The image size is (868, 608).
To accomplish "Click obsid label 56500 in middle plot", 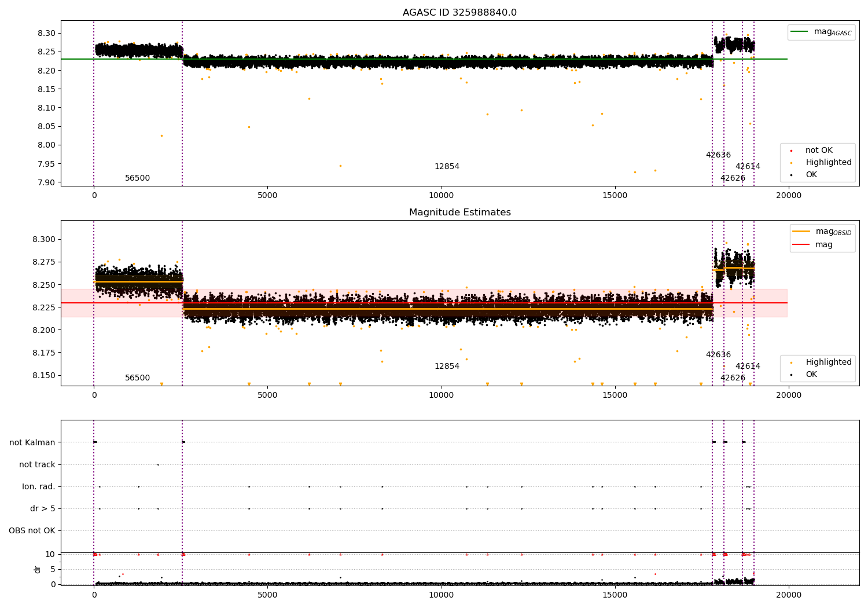I will pyautogui.click(x=138, y=378).
